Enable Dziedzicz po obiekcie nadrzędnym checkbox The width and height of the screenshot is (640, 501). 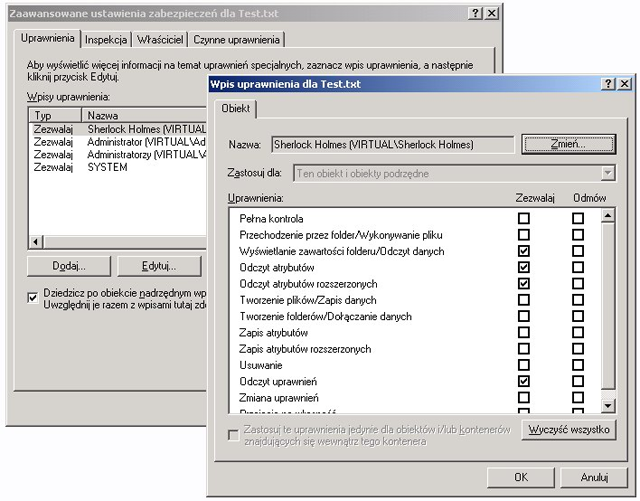click(x=33, y=296)
